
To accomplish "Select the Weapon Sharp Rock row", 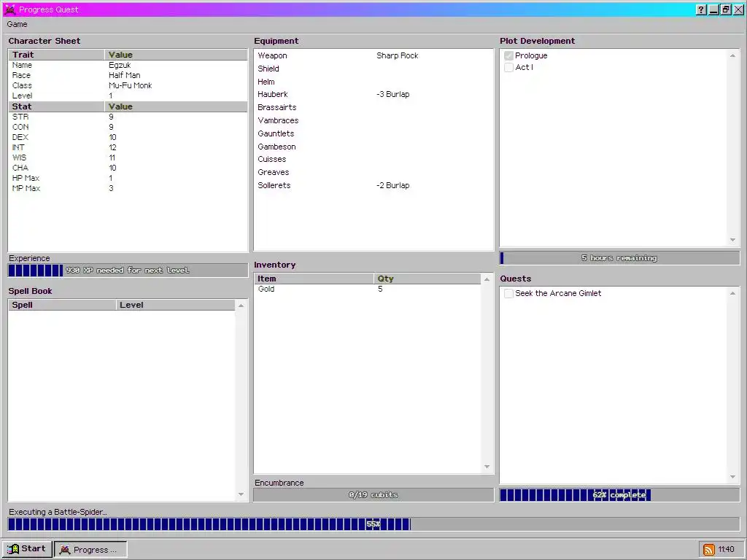I will click(x=373, y=55).
